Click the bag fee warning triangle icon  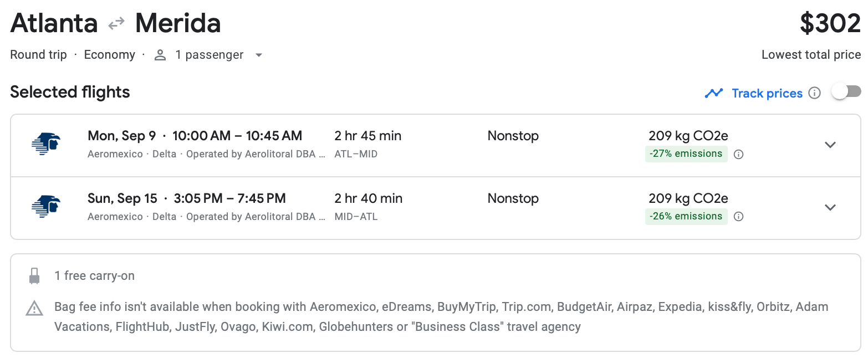point(34,308)
